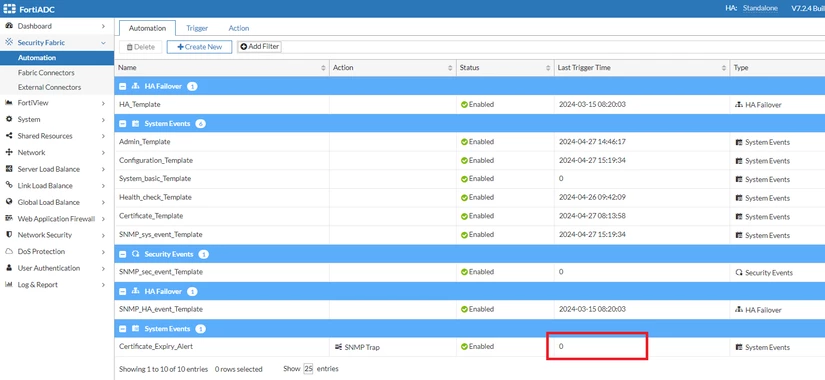Click the SNMP Trap action icon
The width and height of the screenshot is (825, 380).
pyautogui.click(x=338, y=347)
